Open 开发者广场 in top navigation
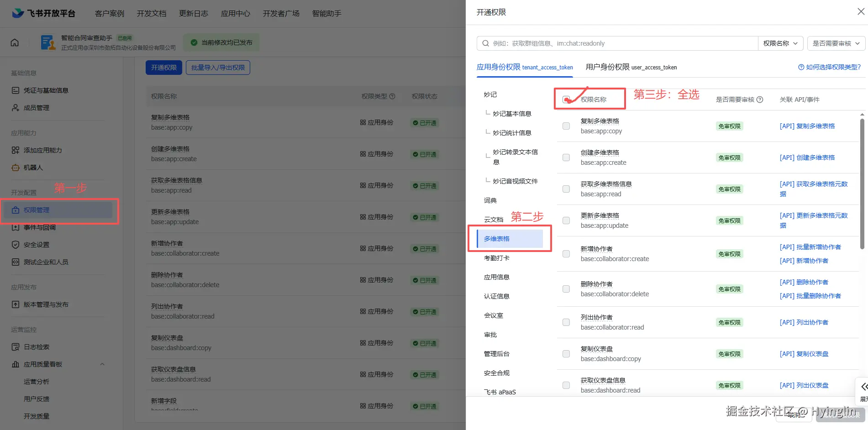868x430 pixels. point(281,13)
